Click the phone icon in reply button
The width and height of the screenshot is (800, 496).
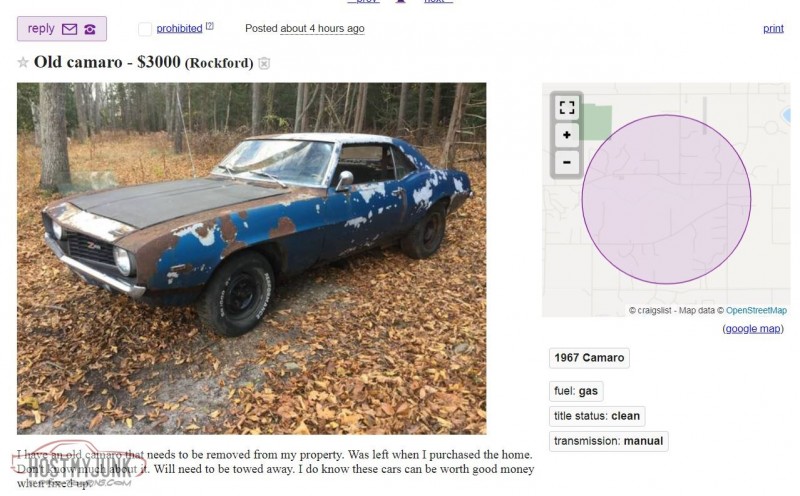pyautogui.click(x=90, y=29)
